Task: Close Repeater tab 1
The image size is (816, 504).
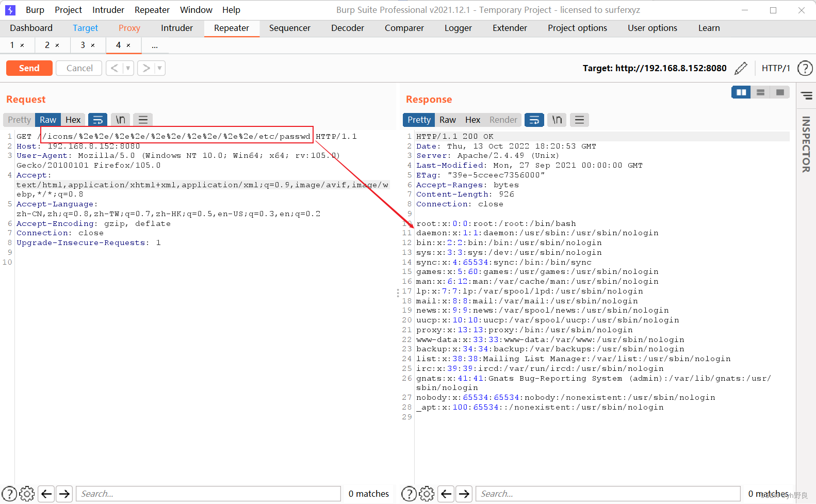Action: click(x=22, y=45)
